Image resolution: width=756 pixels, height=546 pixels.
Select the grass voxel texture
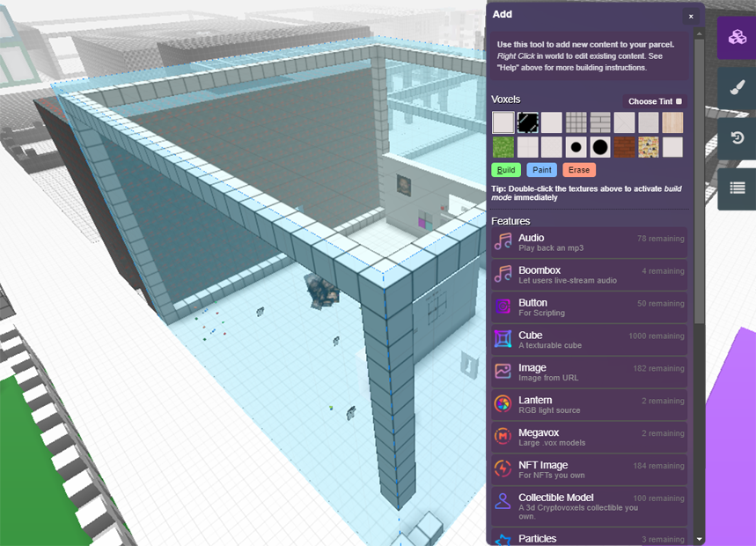point(503,147)
